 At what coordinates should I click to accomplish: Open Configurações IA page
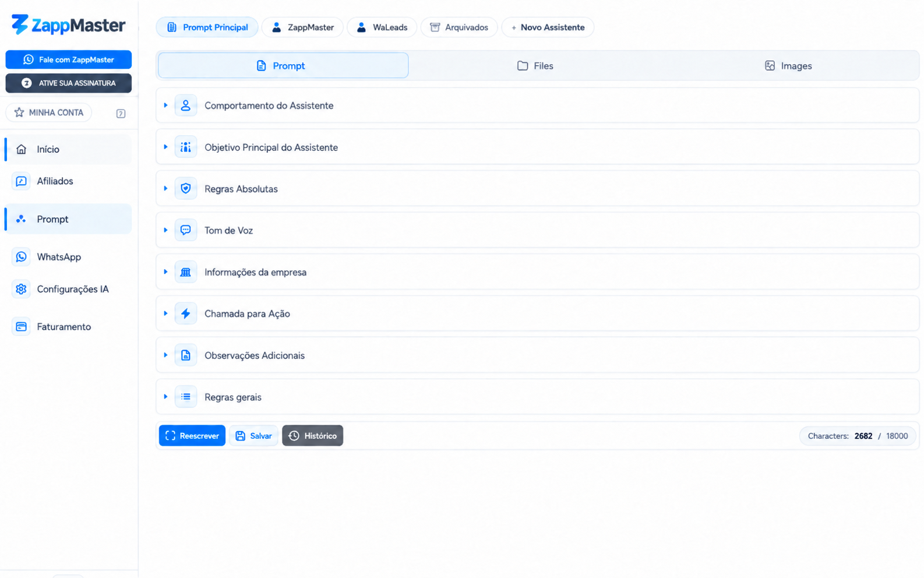pyautogui.click(x=69, y=289)
